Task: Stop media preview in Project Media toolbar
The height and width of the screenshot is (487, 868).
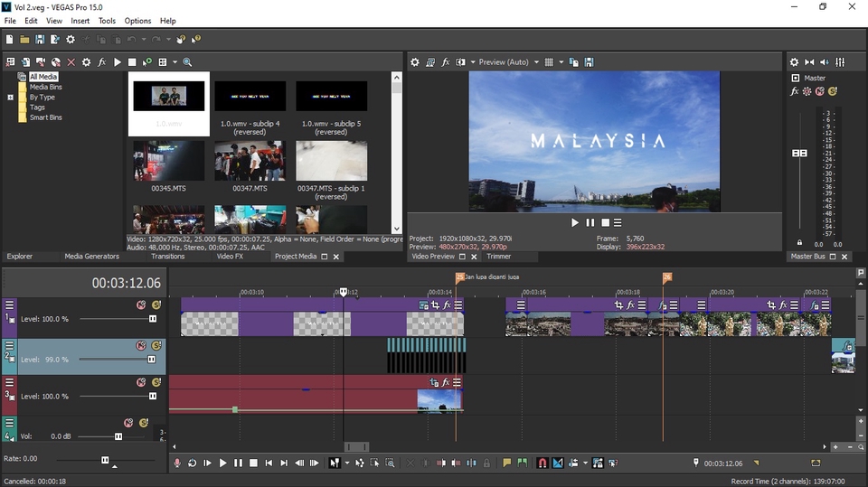Action: [132, 62]
